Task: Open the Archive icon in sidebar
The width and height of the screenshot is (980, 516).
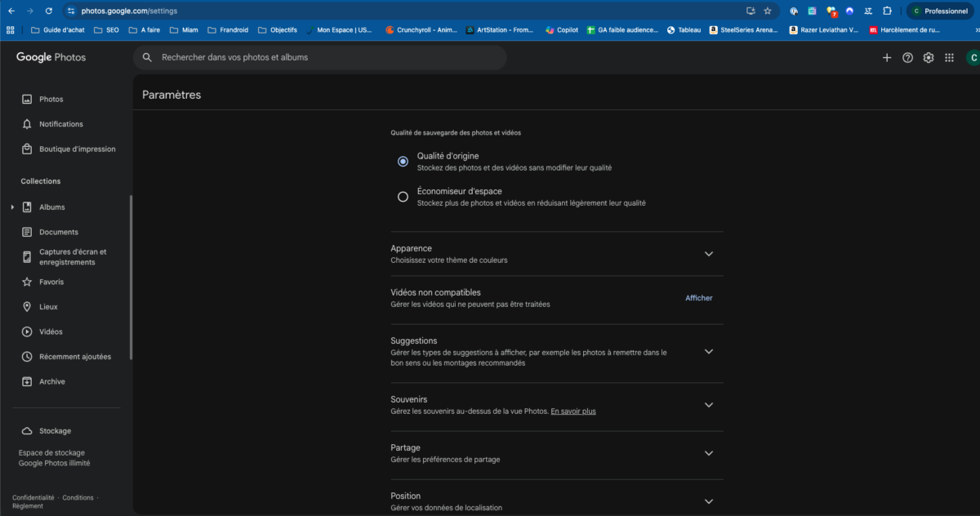Action: click(27, 381)
